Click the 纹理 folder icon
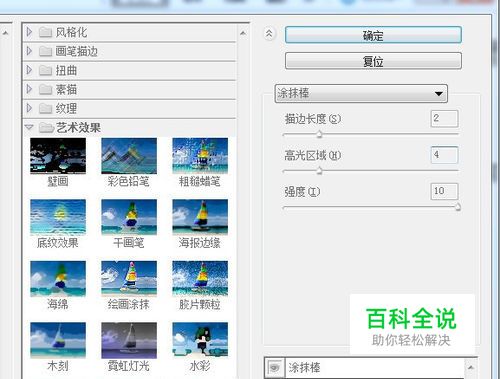Image resolution: width=500 pixels, height=379 pixels. [x=45, y=108]
